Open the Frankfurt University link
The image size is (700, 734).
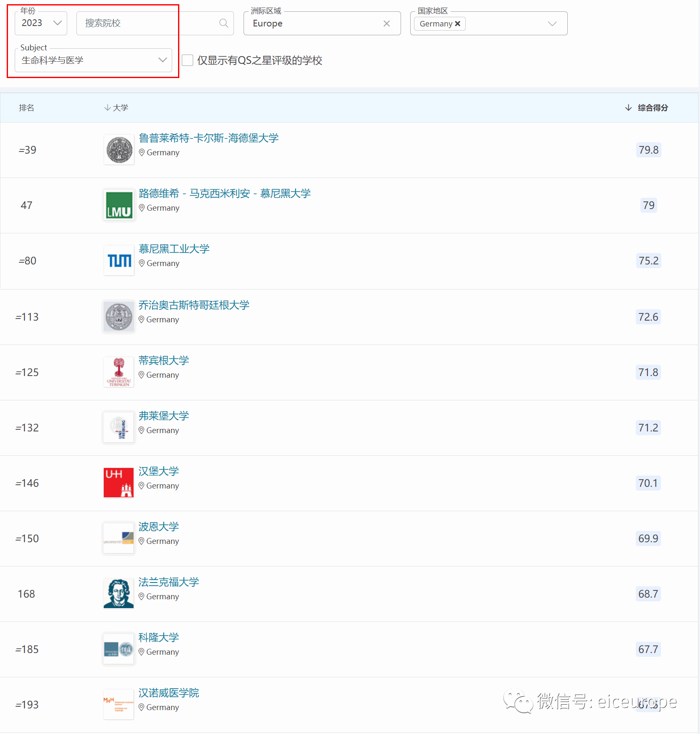pyautogui.click(x=169, y=582)
